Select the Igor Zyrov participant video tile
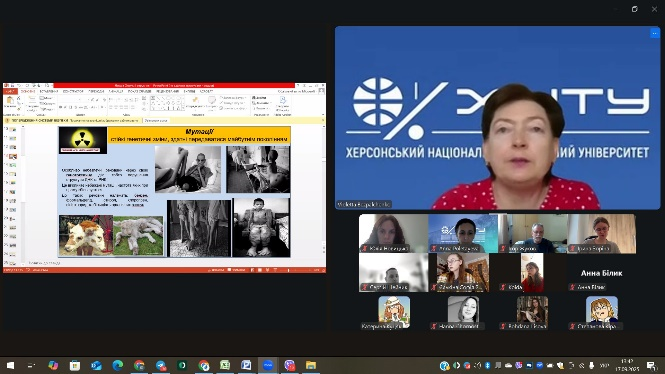The height and width of the screenshot is (374, 665). (533, 234)
